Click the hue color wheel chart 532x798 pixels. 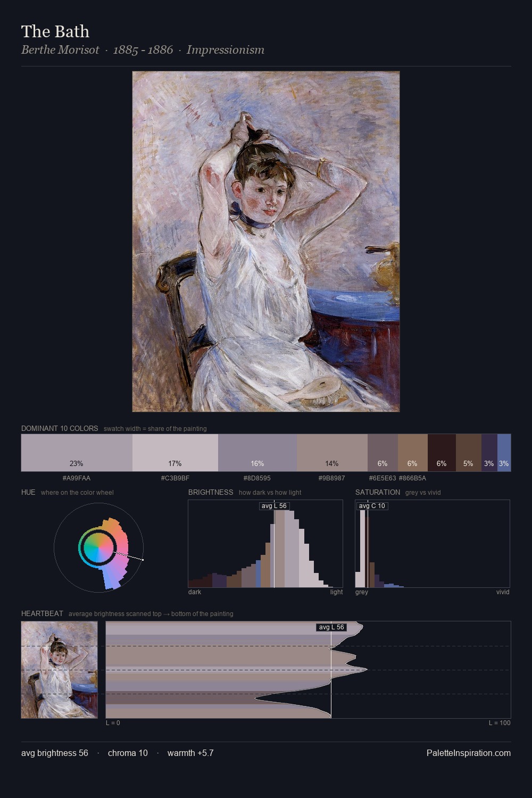coord(98,547)
